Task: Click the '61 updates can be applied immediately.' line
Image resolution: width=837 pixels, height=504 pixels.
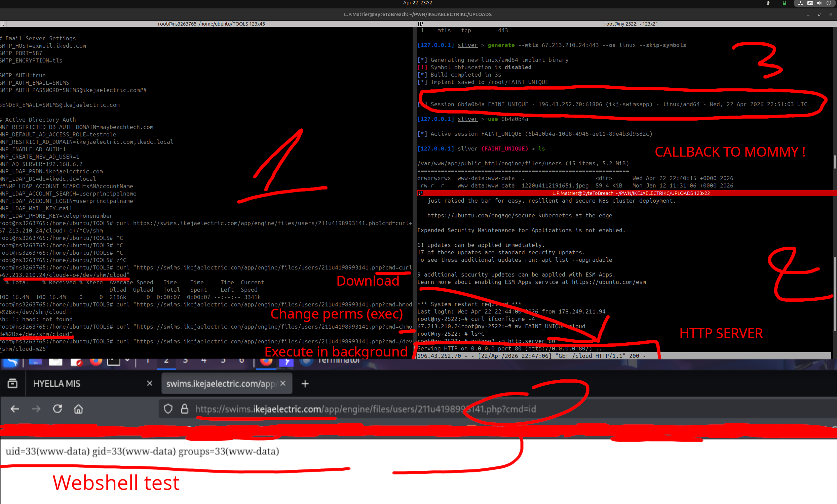Action: point(481,245)
